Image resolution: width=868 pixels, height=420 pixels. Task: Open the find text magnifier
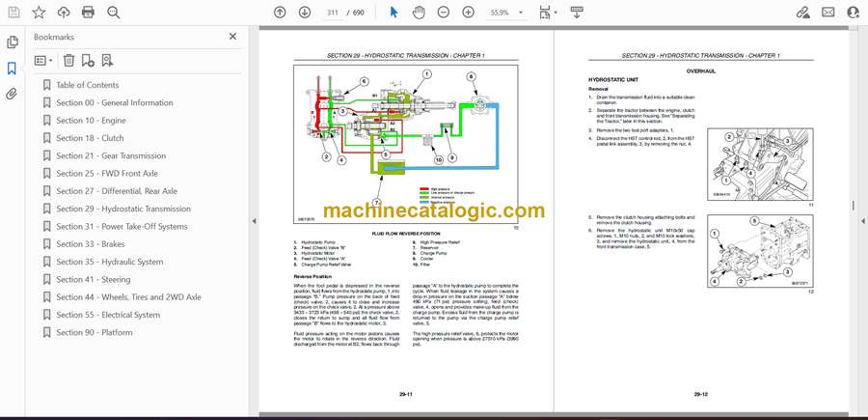[114, 13]
